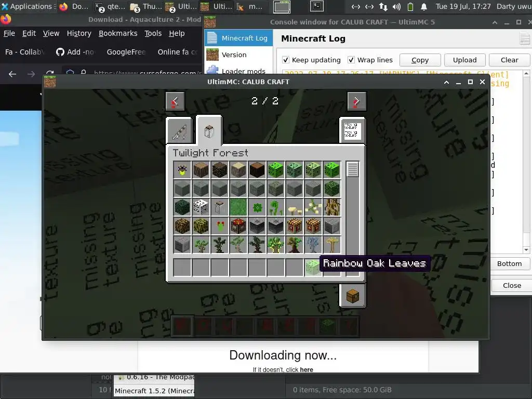
Task: Pick the flat green moss patch item
Action: pos(238,207)
